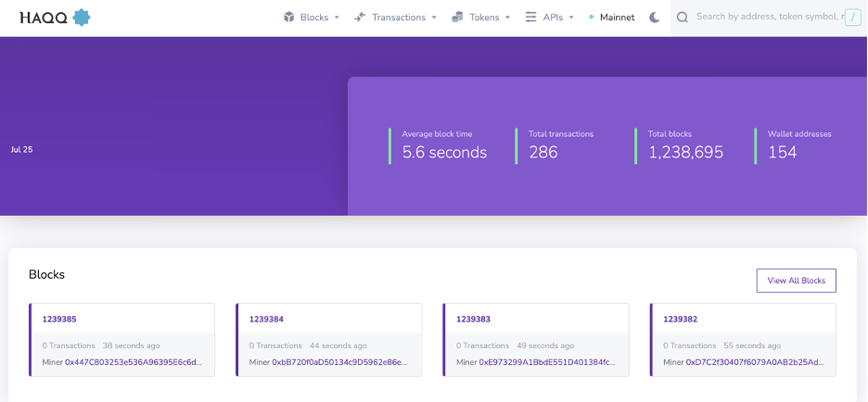
Task: Click the Total transactions label
Action: point(561,133)
